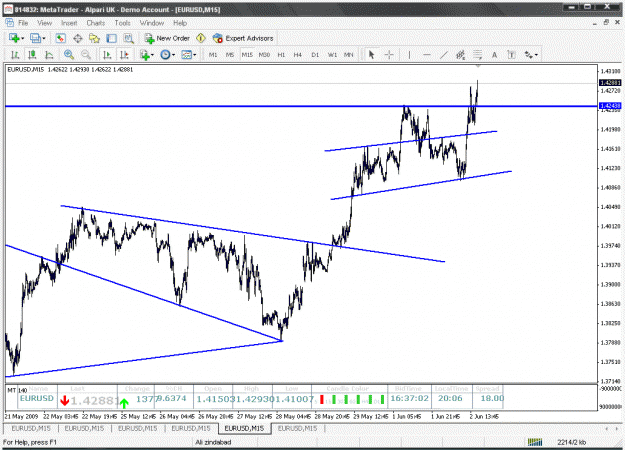
Task: Select the H1 timeframe
Action: pyautogui.click(x=281, y=55)
